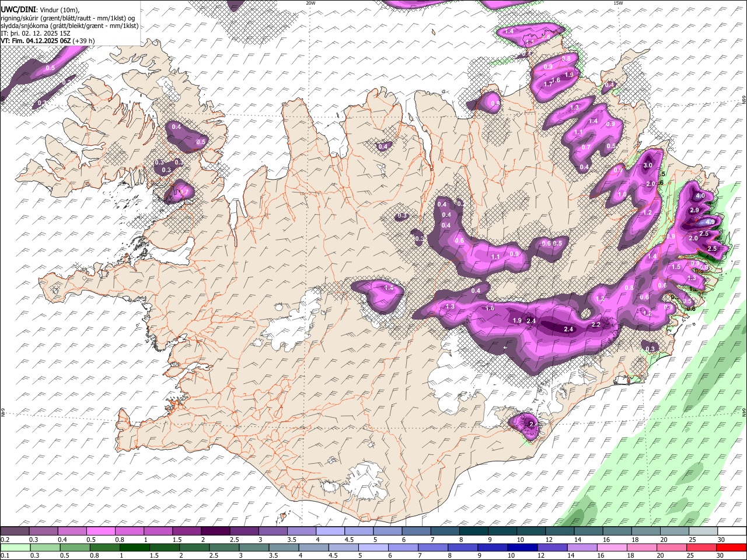Click darkest green rain swatch between 1 and 1.5

pos(134,547)
